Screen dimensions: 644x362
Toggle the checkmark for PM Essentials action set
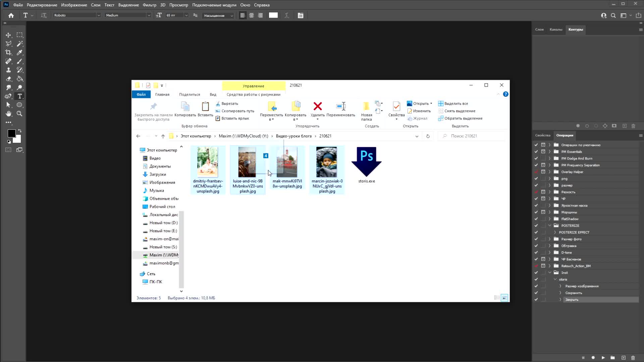point(536,152)
